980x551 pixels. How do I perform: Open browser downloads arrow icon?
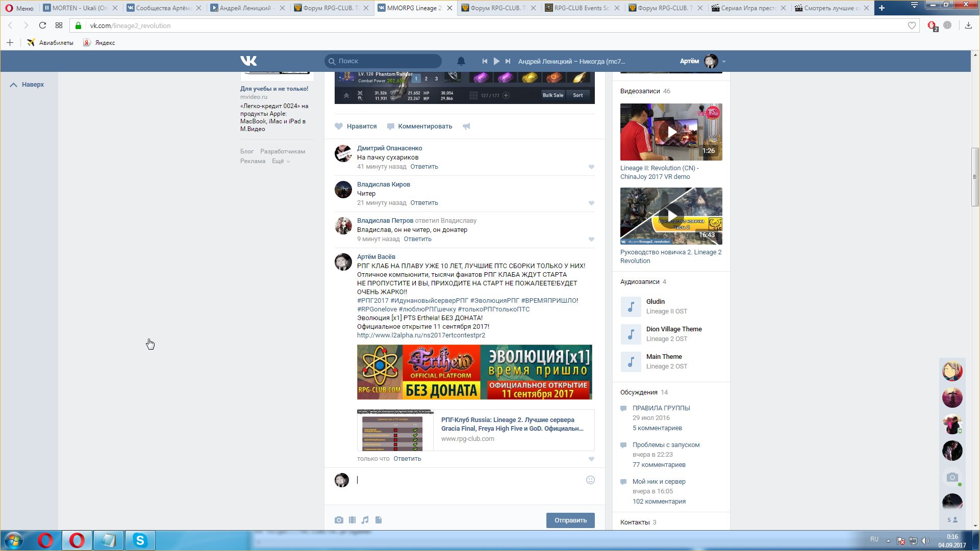pos(968,25)
